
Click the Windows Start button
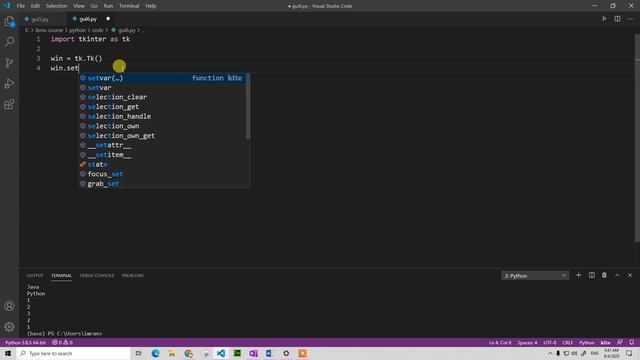pyautogui.click(x=8, y=353)
